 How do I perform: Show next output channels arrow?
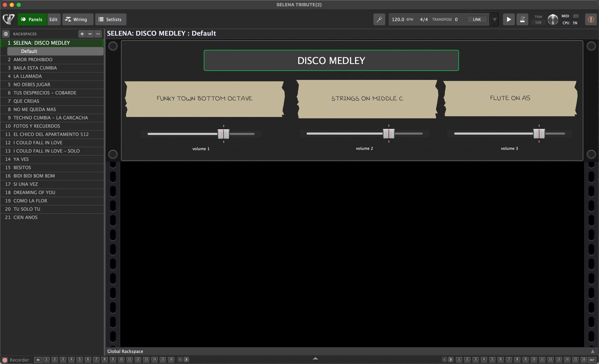click(450, 360)
